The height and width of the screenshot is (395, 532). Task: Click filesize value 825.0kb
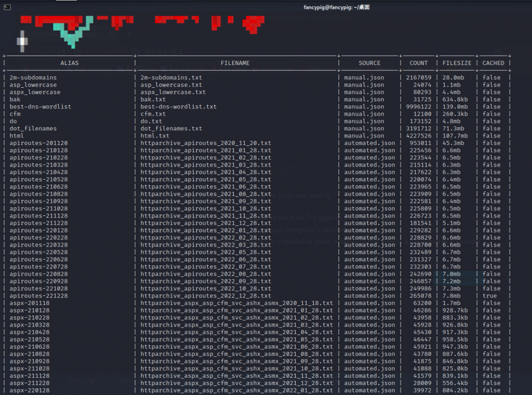coord(455,369)
